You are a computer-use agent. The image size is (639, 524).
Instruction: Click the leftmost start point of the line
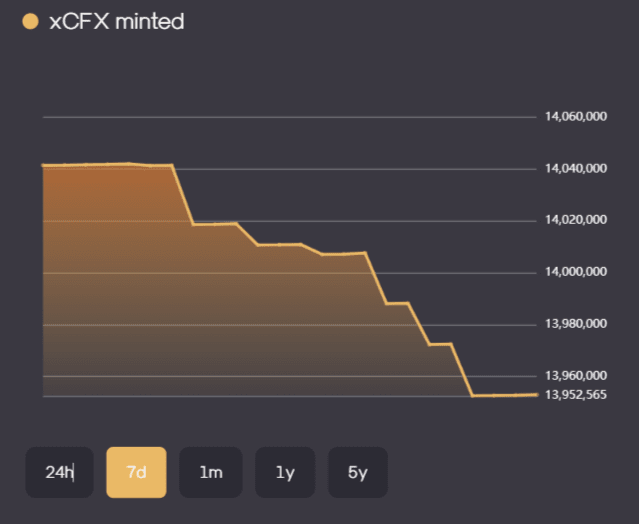pos(43,164)
